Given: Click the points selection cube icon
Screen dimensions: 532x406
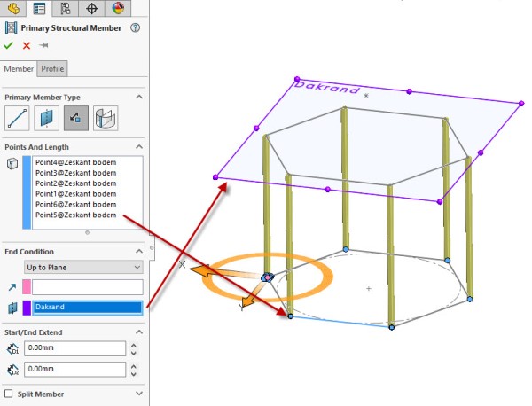Looking at the screenshot, I should [x=12, y=163].
